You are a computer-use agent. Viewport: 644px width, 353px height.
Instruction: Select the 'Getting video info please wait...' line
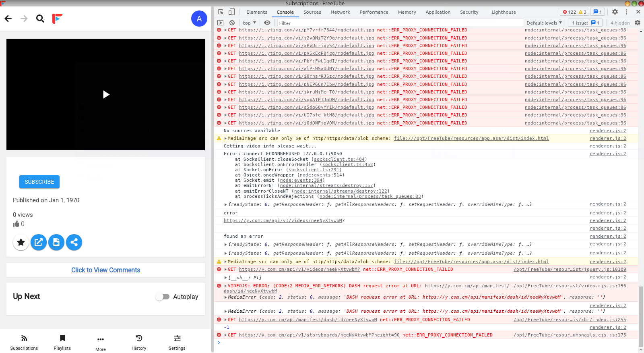270,146
